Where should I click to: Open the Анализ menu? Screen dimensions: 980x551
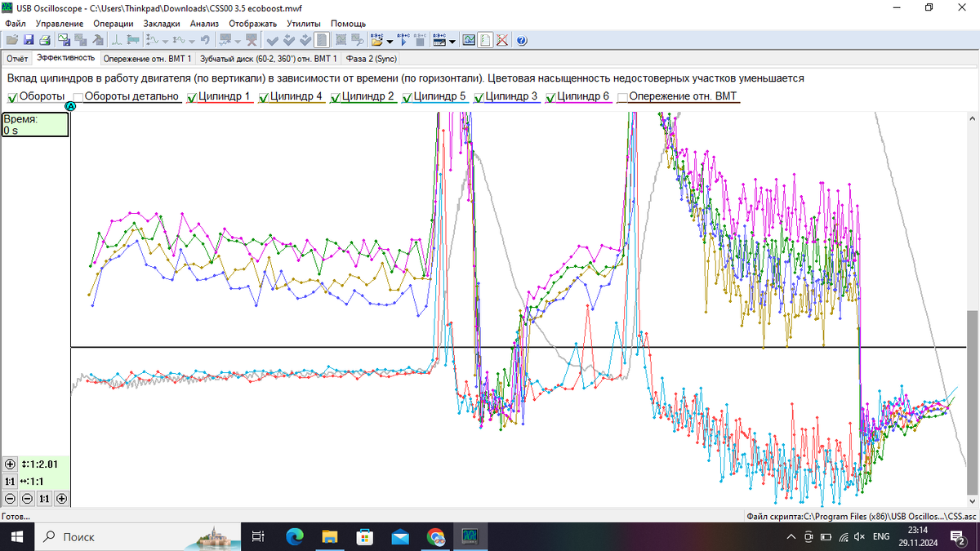pos(204,24)
